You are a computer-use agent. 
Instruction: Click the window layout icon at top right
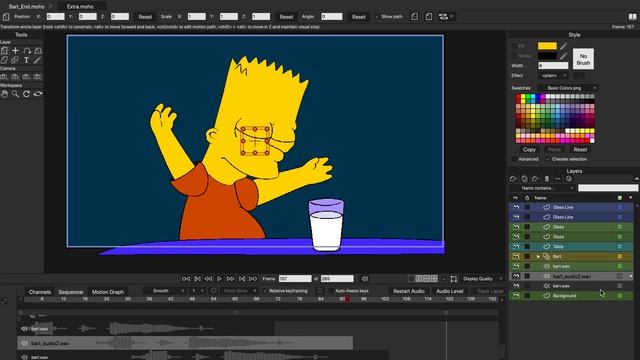coord(633,17)
